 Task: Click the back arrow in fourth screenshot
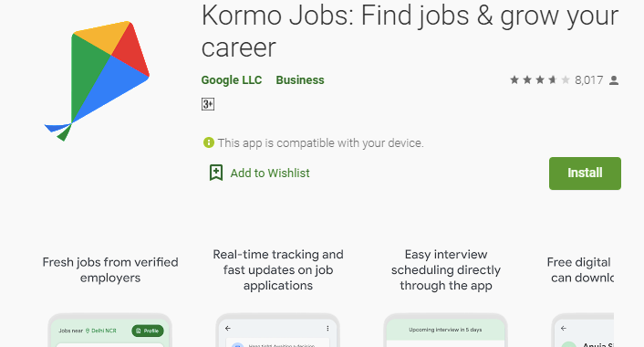564,328
